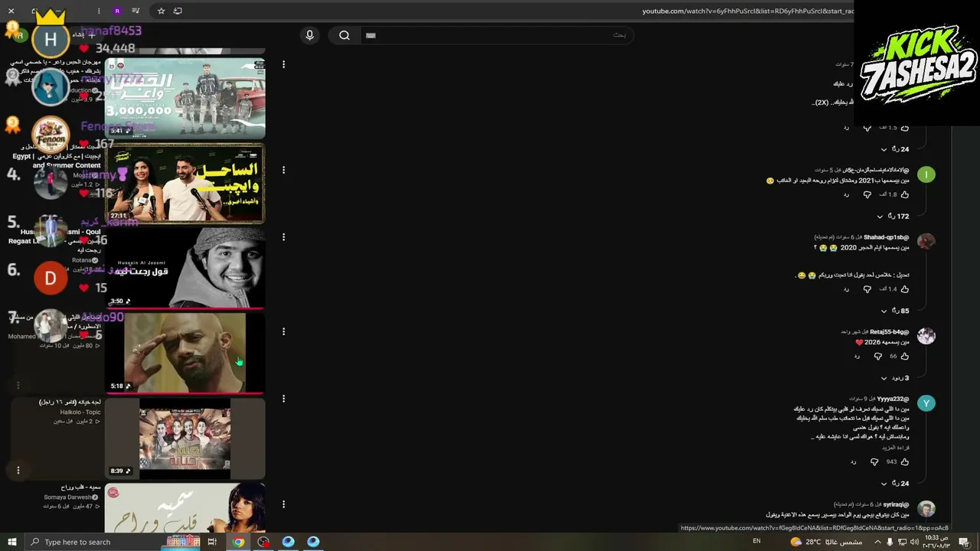Viewport: 980px width, 551px height.
Task: Like the comment with 1.8K likes
Action: tap(905, 194)
